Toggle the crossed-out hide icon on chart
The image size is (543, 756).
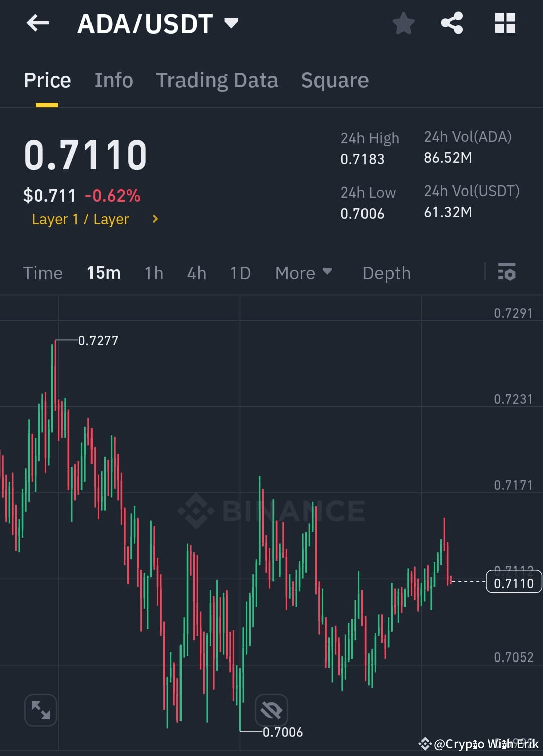click(x=271, y=710)
